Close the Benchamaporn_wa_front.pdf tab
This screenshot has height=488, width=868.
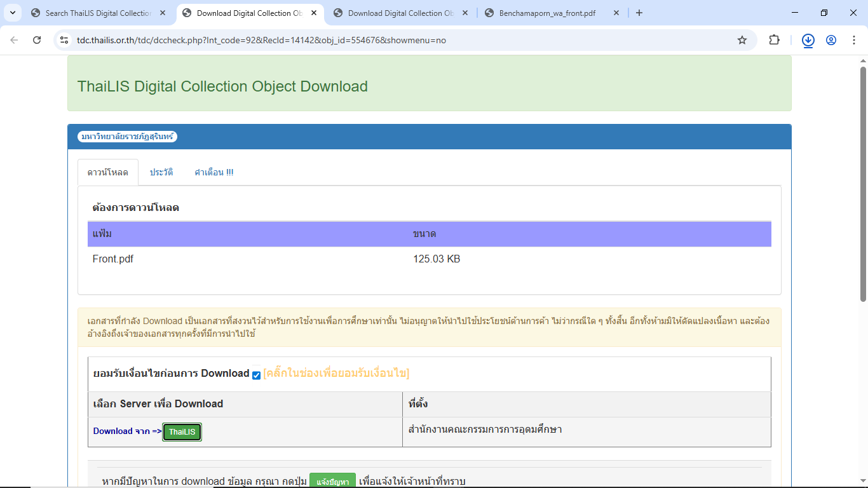616,13
